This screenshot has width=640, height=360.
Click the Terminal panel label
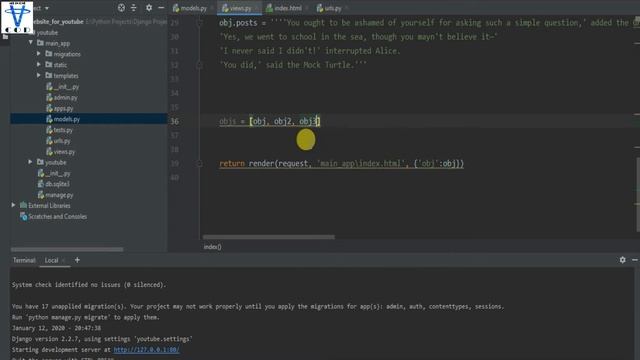[x=24, y=260]
